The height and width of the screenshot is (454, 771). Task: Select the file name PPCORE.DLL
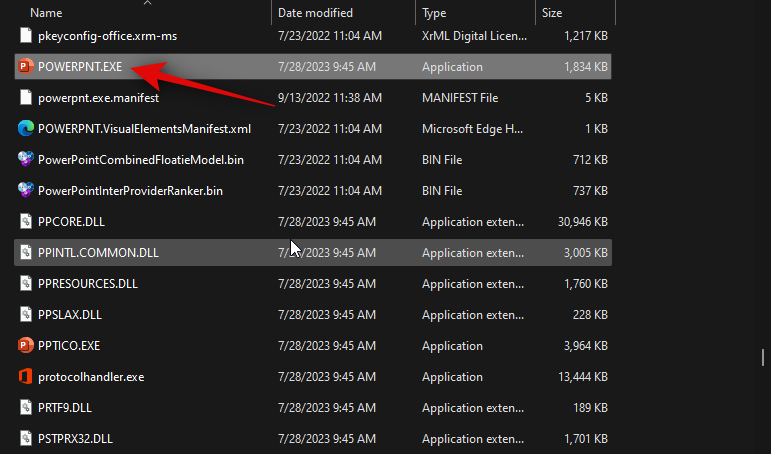click(x=71, y=222)
